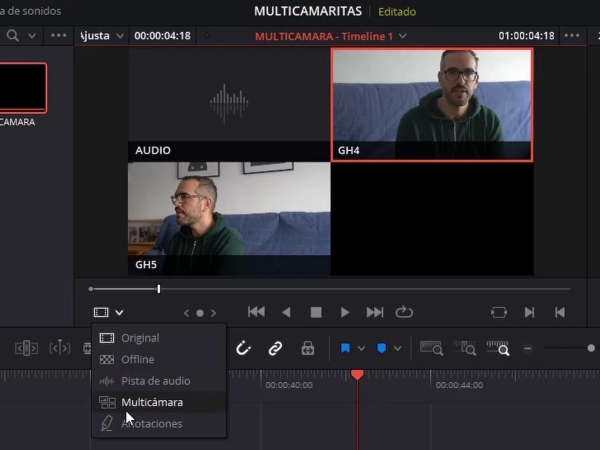Open the viewer mode dropdown below the viewer
Viewport: 600px width, 450px height.
click(108, 312)
